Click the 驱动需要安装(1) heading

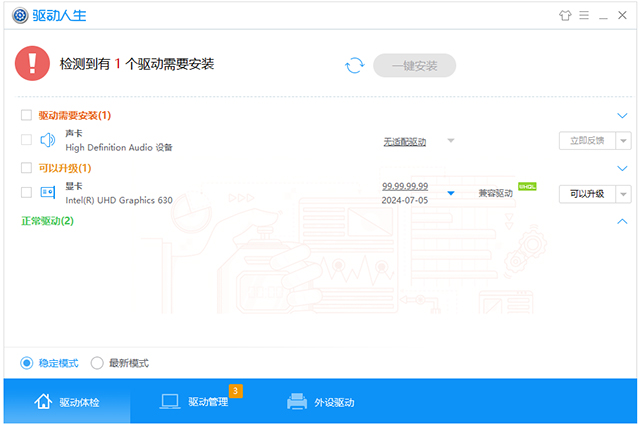coord(75,116)
